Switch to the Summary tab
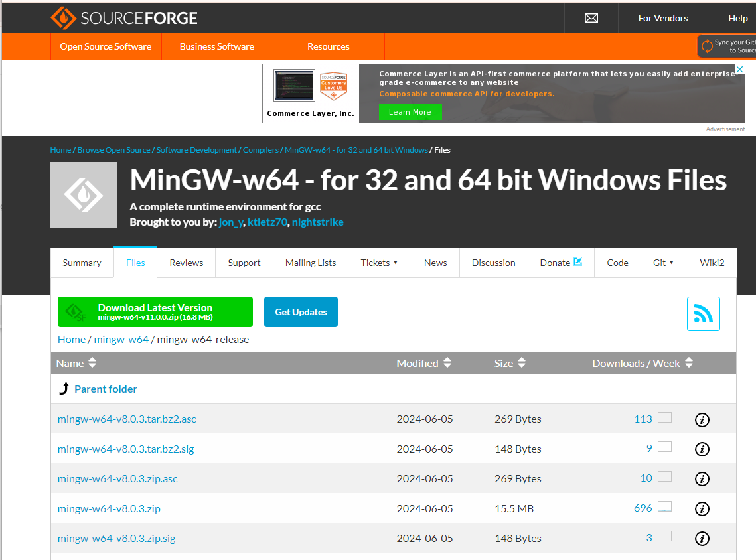 pyautogui.click(x=82, y=263)
